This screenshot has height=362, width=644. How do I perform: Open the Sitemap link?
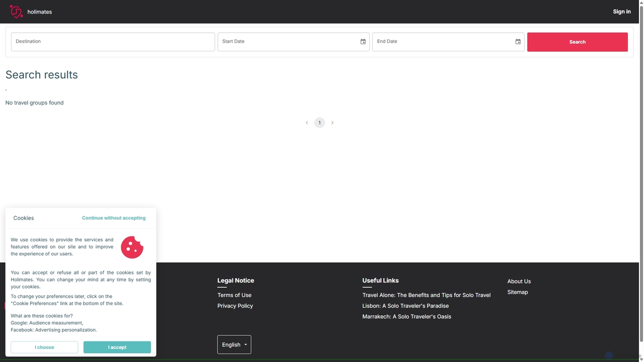[517, 292]
